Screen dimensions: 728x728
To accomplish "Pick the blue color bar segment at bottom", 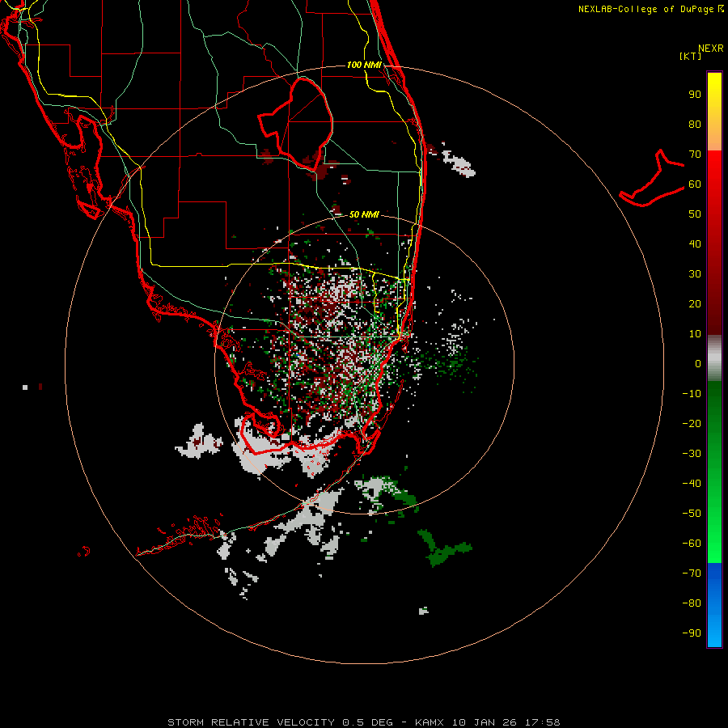I will point(714,605).
